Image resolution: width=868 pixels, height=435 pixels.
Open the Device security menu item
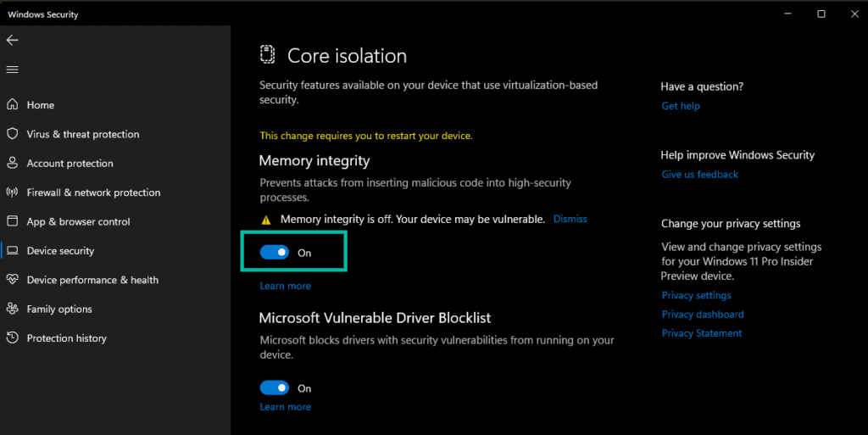pyautogui.click(x=60, y=251)
